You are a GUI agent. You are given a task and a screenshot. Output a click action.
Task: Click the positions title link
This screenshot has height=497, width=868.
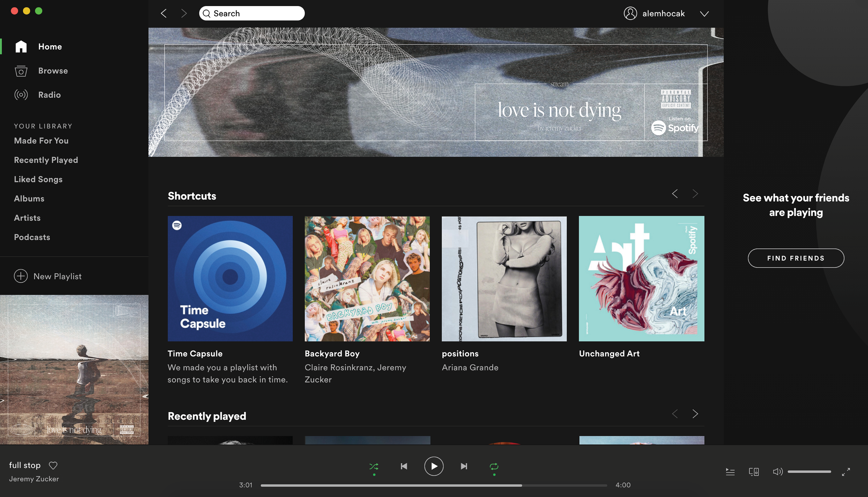460,354
